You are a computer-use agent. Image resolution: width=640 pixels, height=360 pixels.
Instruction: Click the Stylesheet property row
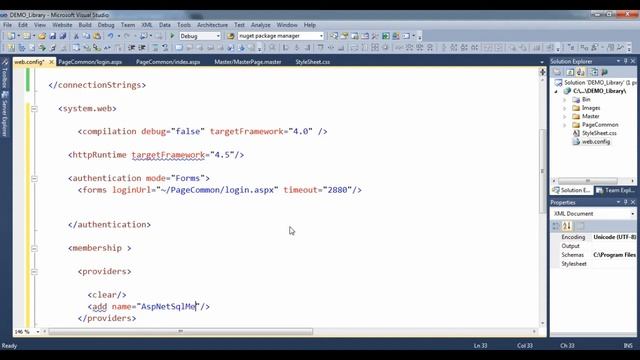point(593,264)
